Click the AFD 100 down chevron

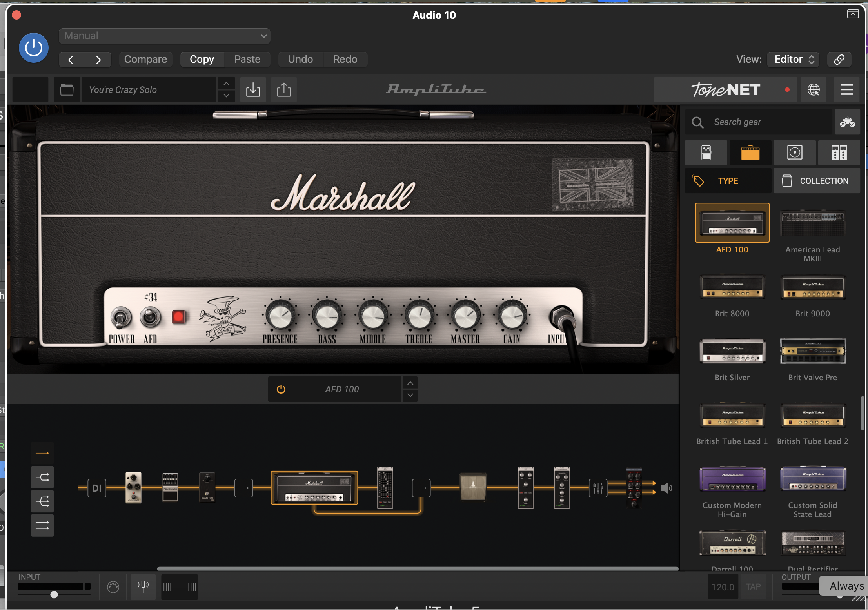pos(410,395)
